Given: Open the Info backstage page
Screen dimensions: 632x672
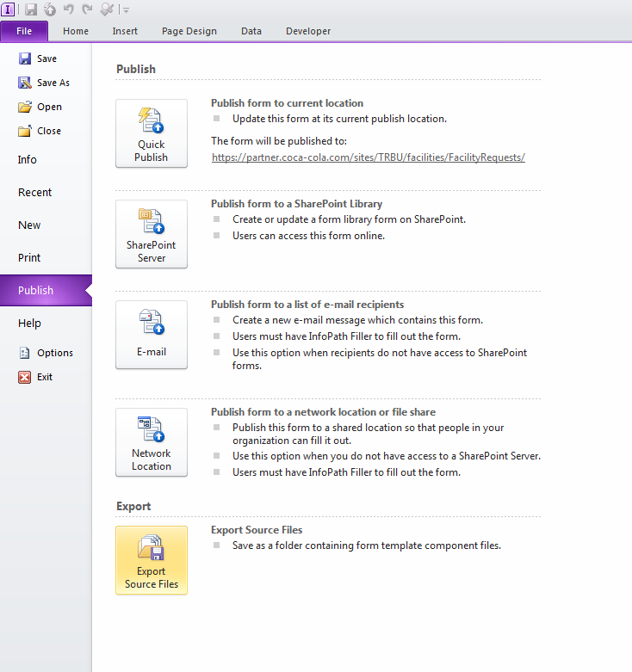Looking at the screenshot, I should tap(46, 160).
